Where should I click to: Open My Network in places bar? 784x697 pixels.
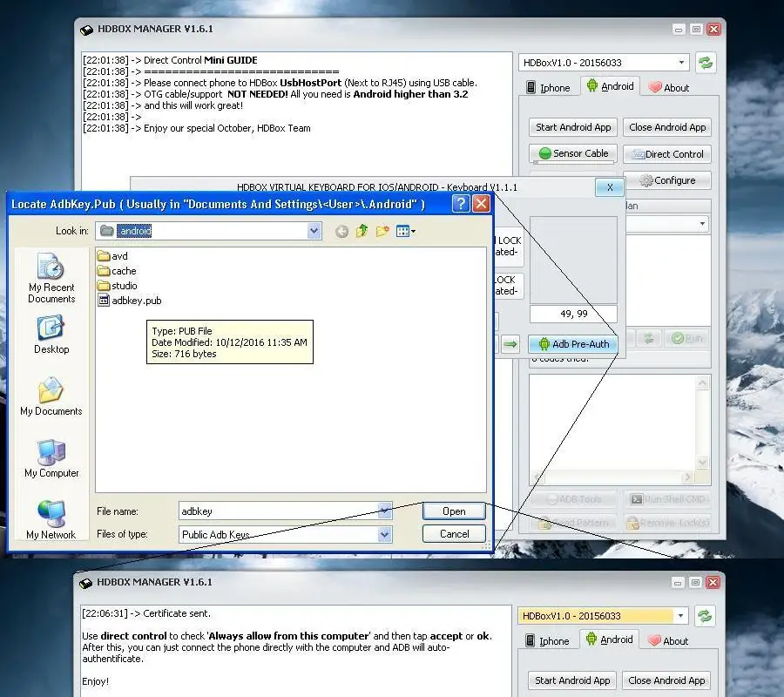tap(51, 520)
